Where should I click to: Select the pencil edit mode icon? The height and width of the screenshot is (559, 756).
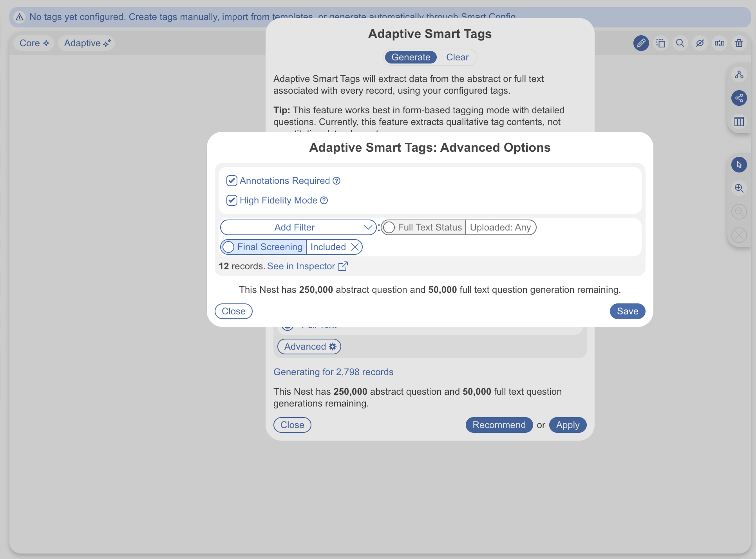641,43
